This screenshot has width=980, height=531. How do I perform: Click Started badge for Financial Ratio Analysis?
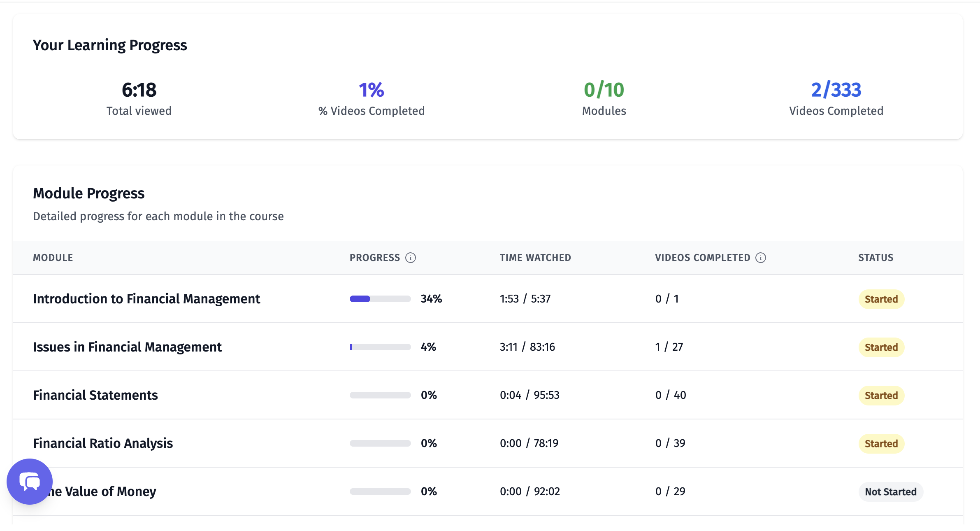[x=881, y=444]
